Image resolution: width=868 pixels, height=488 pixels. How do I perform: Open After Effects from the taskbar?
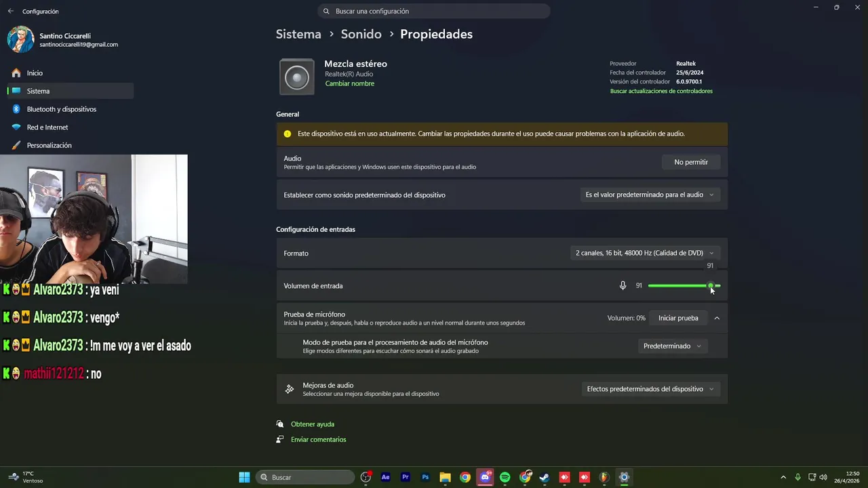point(386,477)
